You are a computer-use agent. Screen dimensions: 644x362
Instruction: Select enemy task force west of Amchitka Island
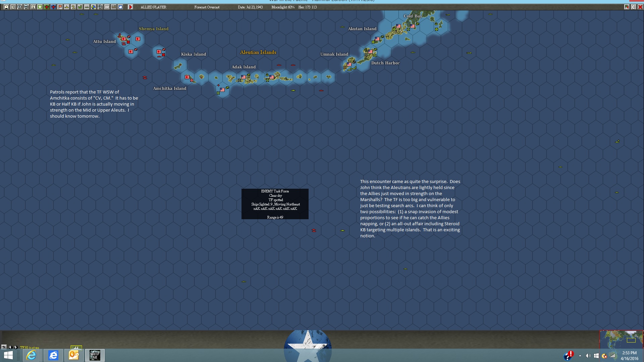click(145, 77)
